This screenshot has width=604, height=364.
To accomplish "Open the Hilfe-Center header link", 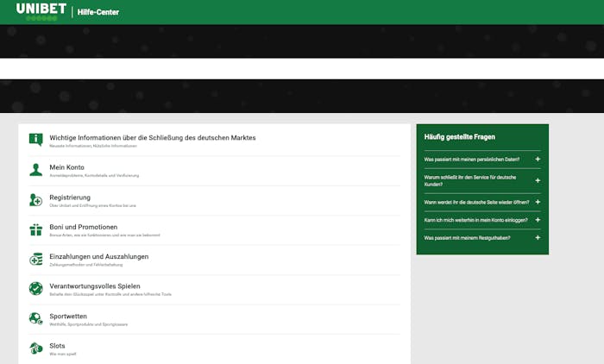I will pos(98,12).
